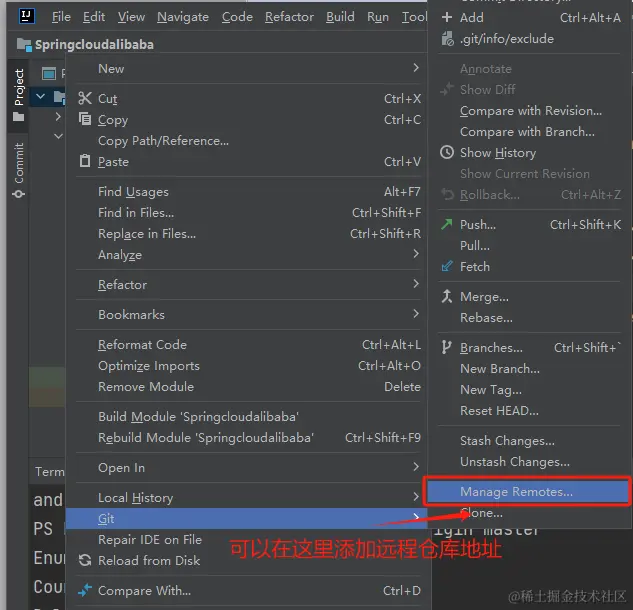Open the Commit tool window tab
The height and width of the screenshot is (610, 633).
(19, 170)
